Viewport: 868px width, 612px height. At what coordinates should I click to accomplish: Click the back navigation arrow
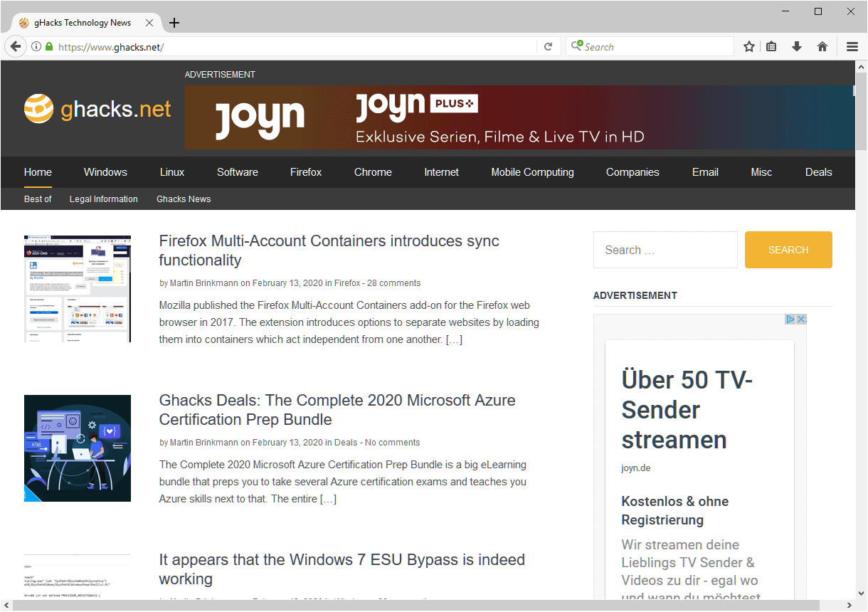(15, 46)
